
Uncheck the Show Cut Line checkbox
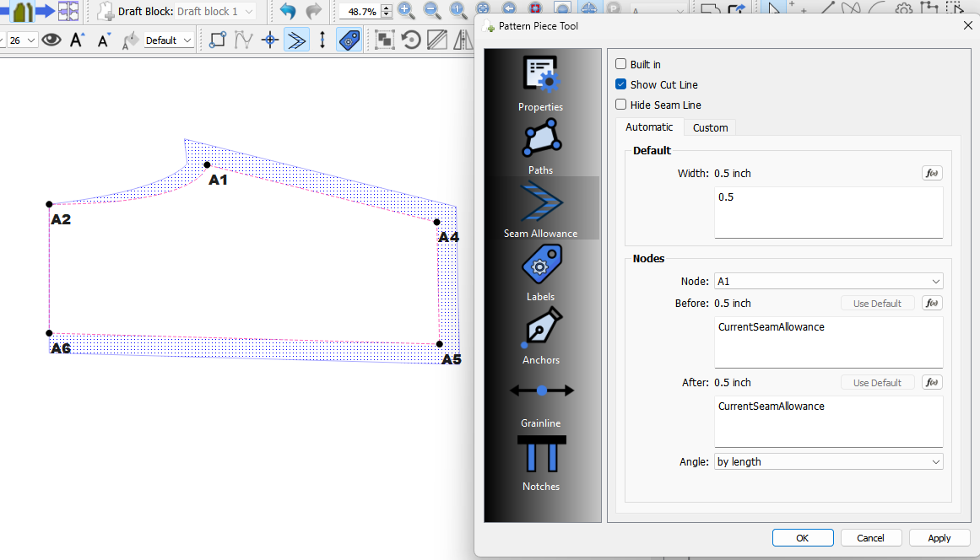pos(620,84)
